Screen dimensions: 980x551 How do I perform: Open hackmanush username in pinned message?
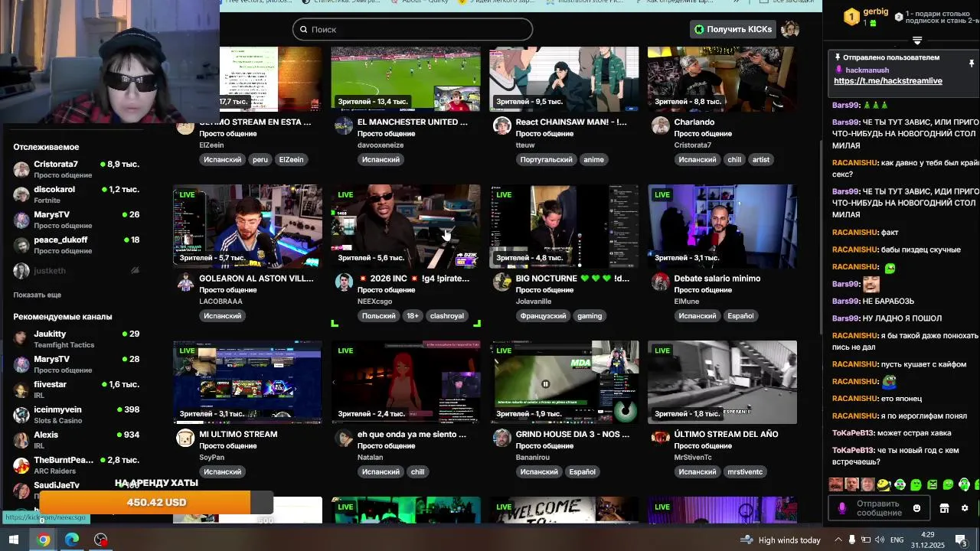tap(867, 70)
